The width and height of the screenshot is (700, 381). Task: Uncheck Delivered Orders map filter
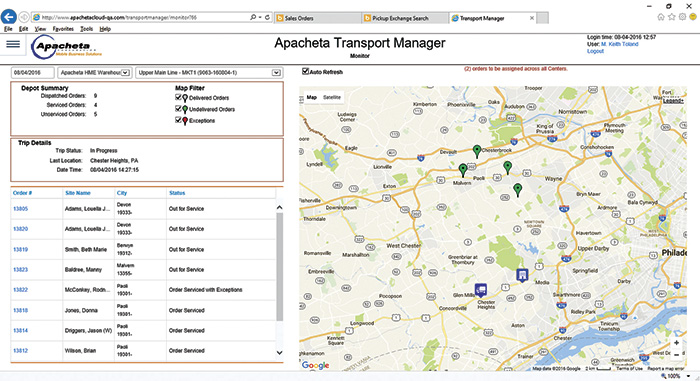click(x=178, y=97)
